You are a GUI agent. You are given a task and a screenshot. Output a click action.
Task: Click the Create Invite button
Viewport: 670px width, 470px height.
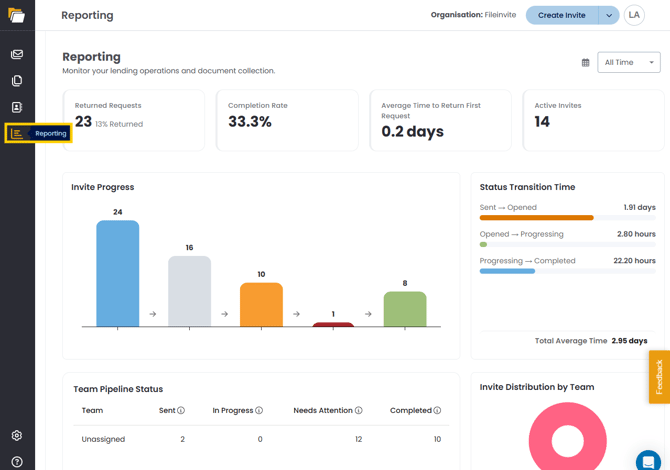coord(562,15)
